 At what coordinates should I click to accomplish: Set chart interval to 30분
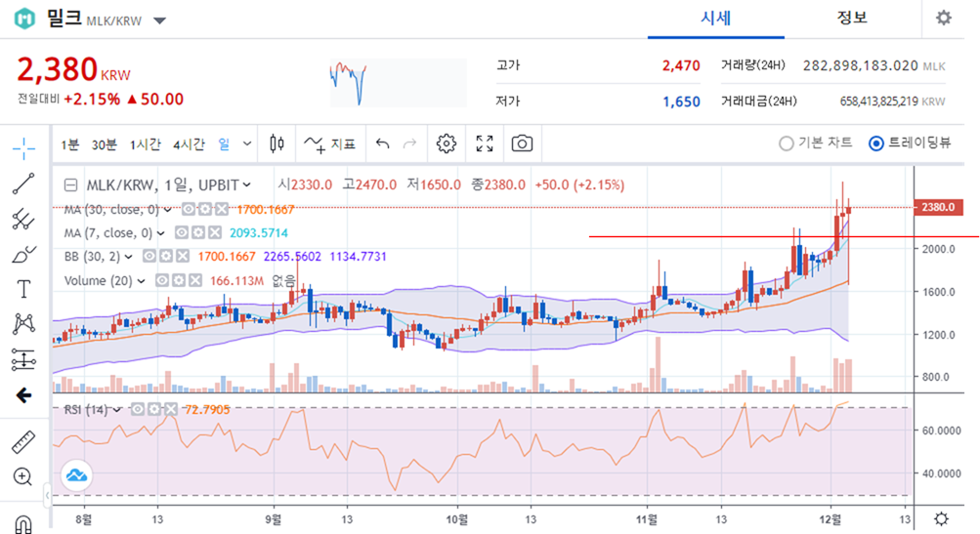[104, 144]
